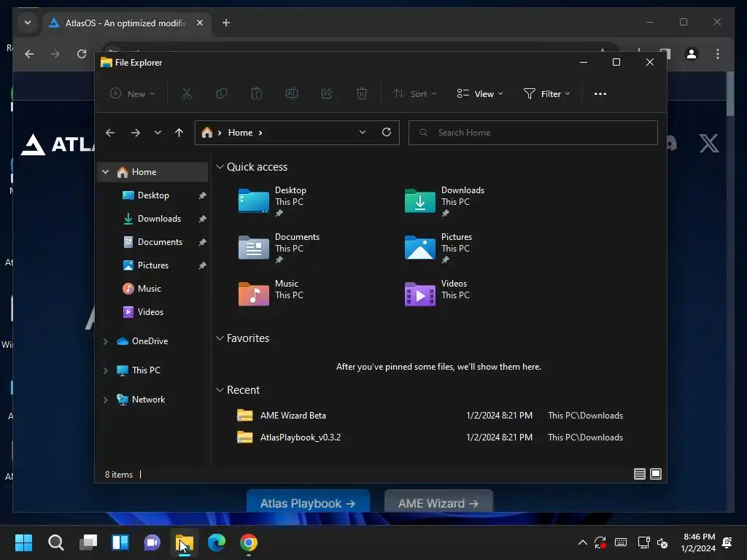This screenshot has width=747, height=560.
Task: Open Chrome tab search dropdown
Action: point(28,23)
